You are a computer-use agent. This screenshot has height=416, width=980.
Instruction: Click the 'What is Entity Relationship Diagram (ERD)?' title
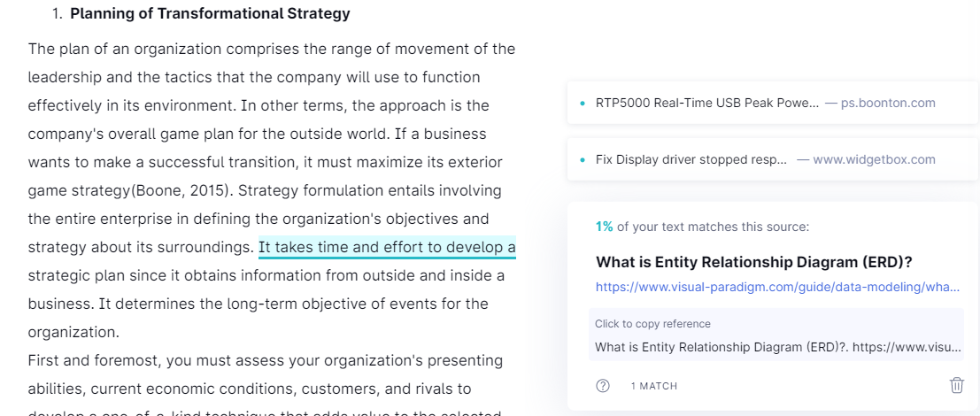pyautogui.click(x=753, y=262)
